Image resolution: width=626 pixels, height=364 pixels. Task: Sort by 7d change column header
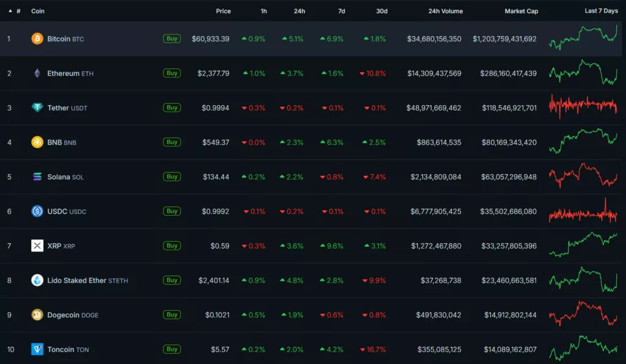[x=341, y=11]
